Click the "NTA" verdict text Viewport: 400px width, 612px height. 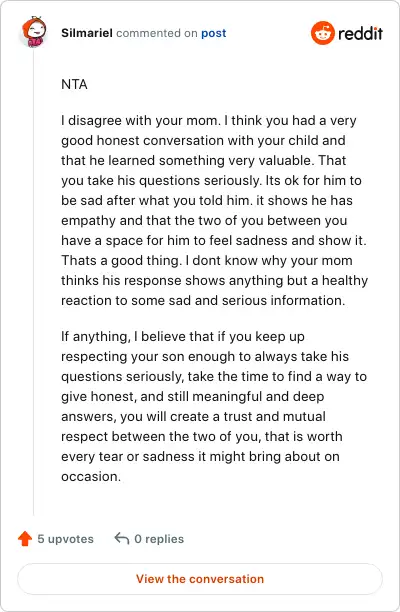pyautogui.click(x=74, y=84)
